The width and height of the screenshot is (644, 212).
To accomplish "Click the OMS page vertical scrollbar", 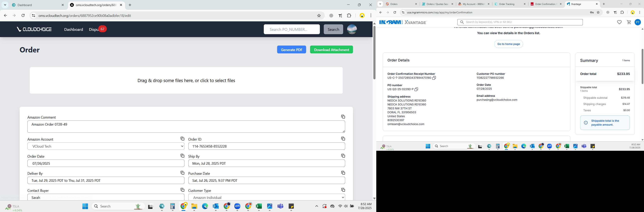I will click(374, 53).
